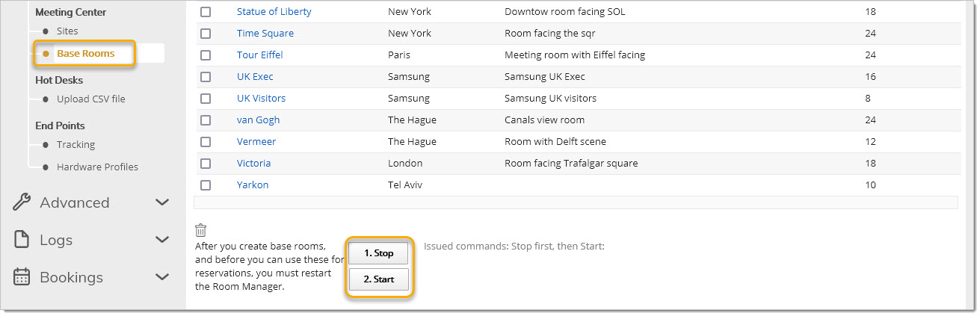This screenshot has height=316, width=980.
Task: Go to Tracking under End Points
Action: click(x=75, y=145)
